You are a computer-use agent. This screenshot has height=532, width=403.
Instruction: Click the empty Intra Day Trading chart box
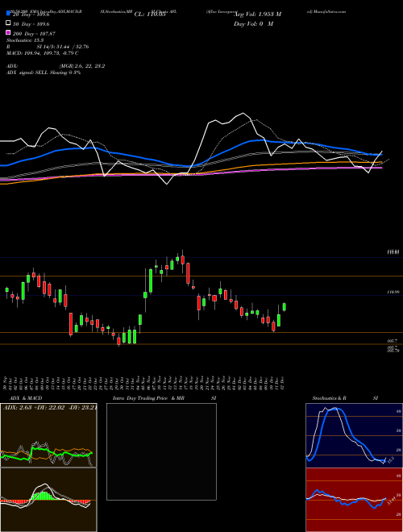(x=161, y=451)
